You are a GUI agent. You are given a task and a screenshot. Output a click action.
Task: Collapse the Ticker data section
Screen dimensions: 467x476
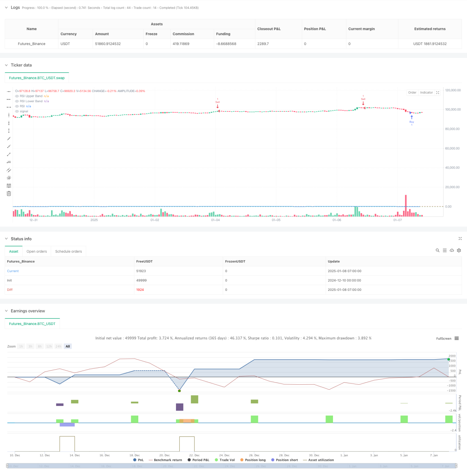6,65
